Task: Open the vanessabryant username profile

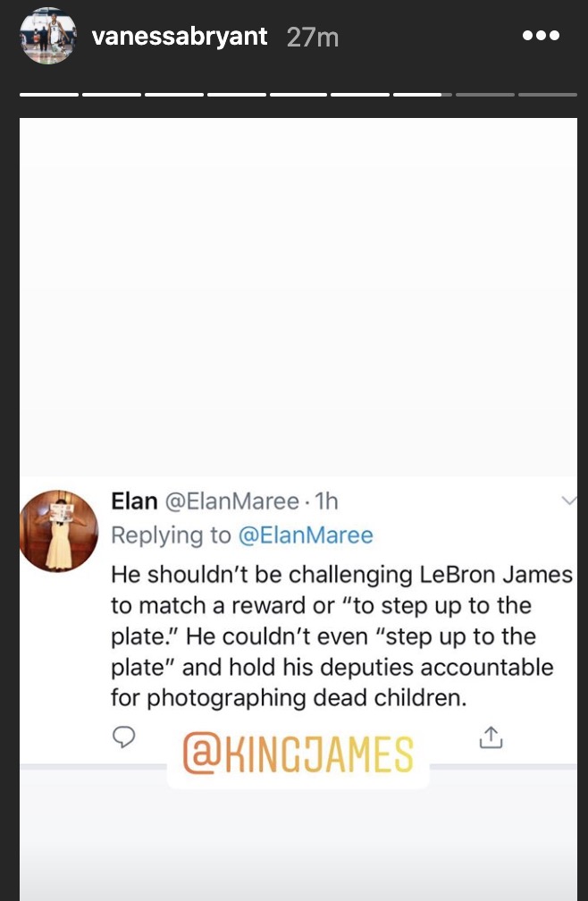Action: tap(180, 37)
